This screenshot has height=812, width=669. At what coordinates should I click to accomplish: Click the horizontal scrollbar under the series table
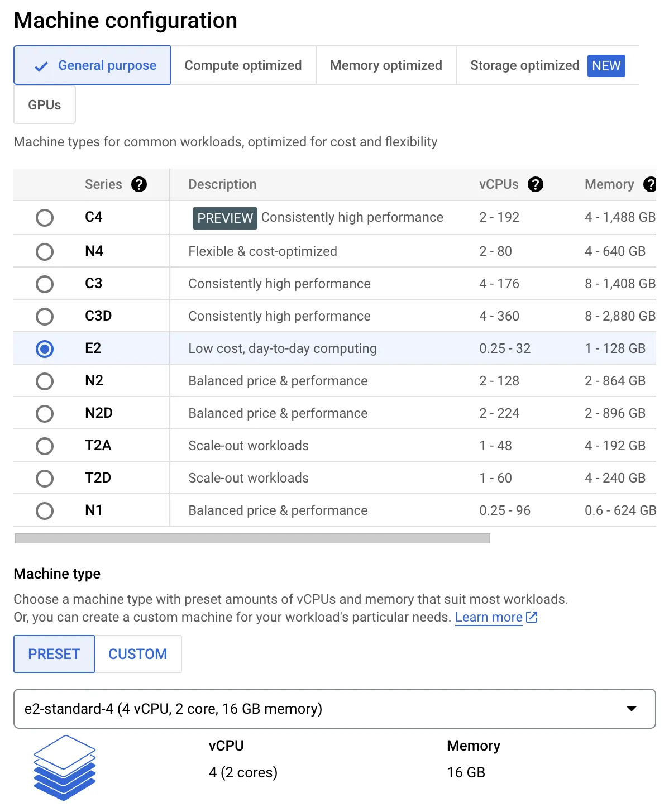click(252, 538)
